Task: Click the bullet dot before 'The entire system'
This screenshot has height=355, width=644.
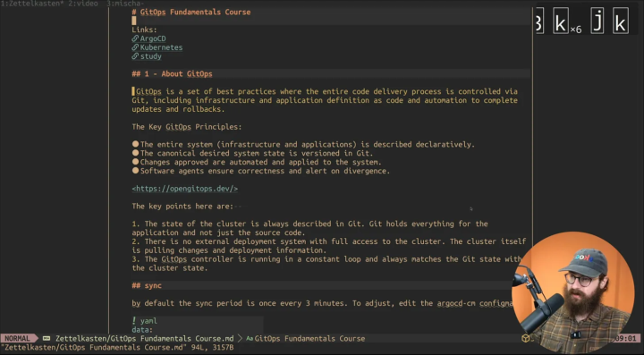Action: click(136, 145)
